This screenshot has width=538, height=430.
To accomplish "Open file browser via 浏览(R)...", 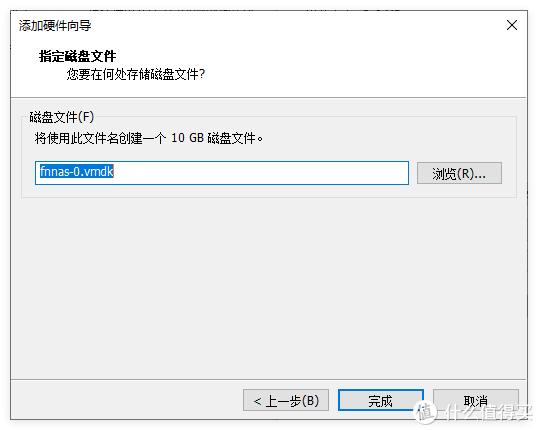I will tap(459, 173).
